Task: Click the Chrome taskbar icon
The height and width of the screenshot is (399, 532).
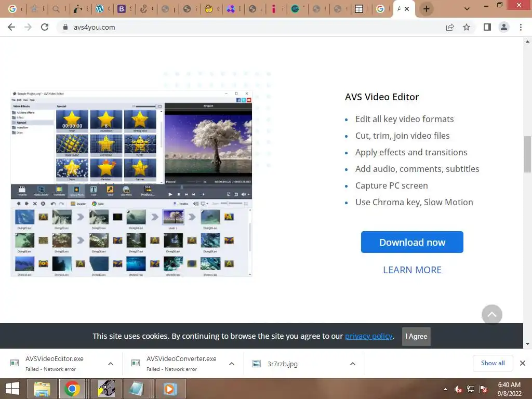Action: pos(72,389)
